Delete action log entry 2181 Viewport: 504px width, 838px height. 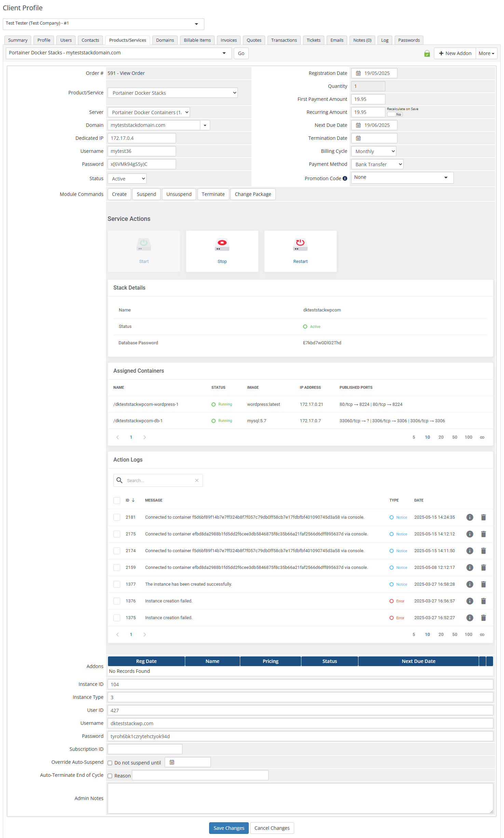point(483,517)
